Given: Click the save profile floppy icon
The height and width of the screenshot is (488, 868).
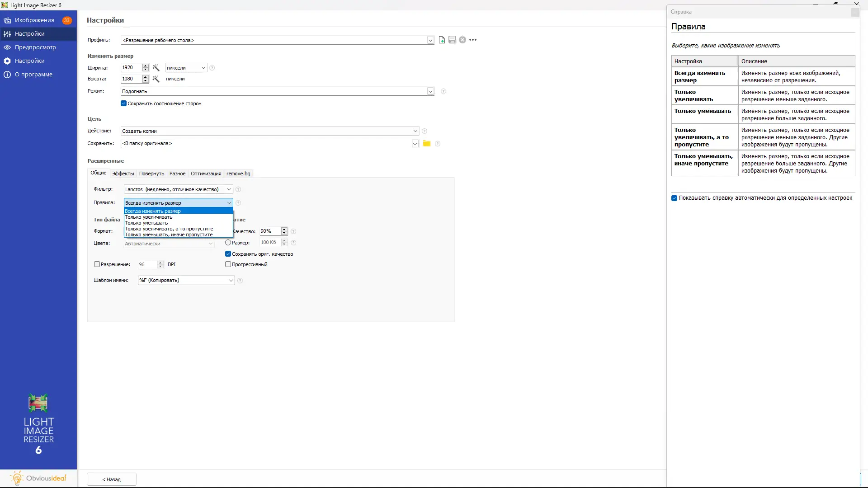Looking at the screenshot, I should [452, 40].
